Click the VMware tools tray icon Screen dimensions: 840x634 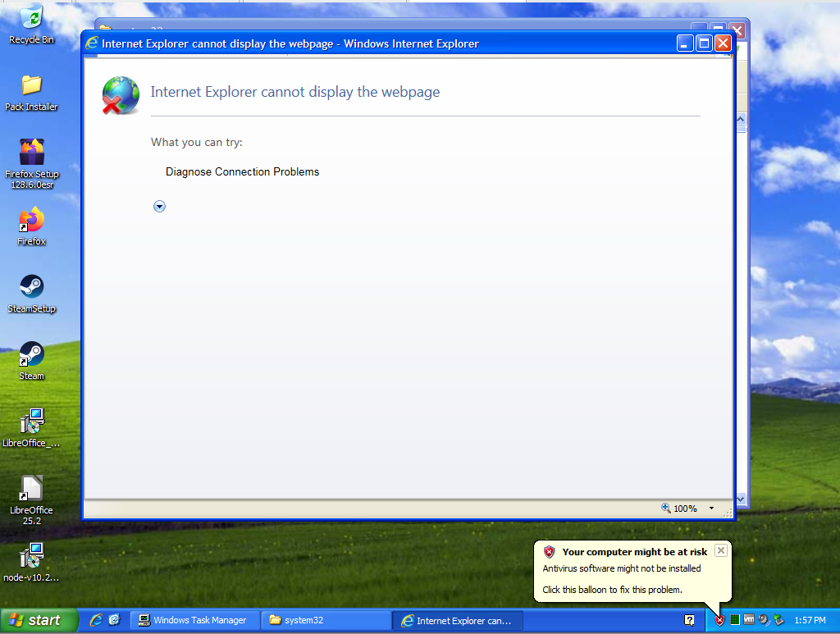click(749, 619)
